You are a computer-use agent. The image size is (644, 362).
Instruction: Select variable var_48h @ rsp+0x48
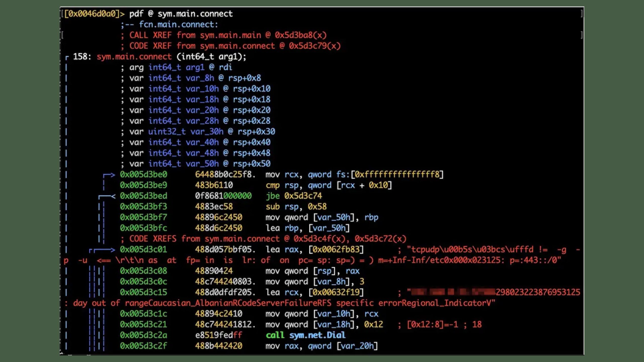[228, 153]
